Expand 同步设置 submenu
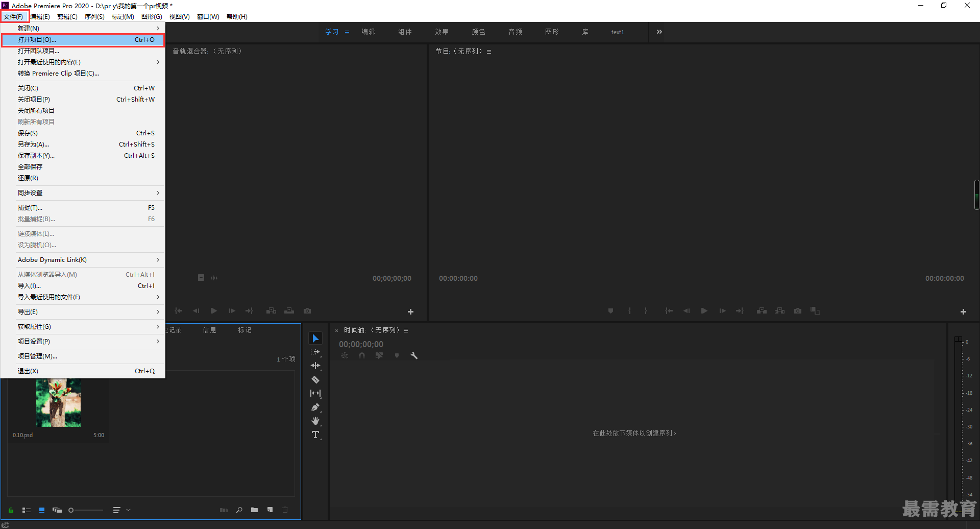 pyautogui.click(x=83, y=193)
